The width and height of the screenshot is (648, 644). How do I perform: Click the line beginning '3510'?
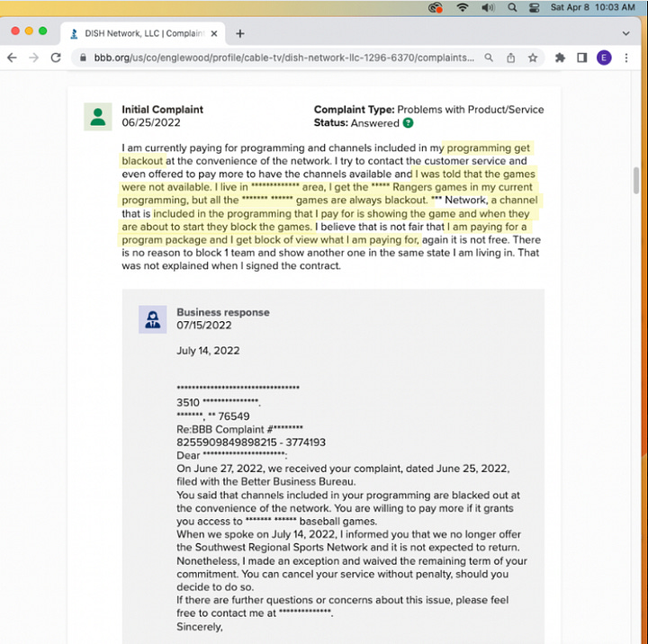(x=219, y=402)
